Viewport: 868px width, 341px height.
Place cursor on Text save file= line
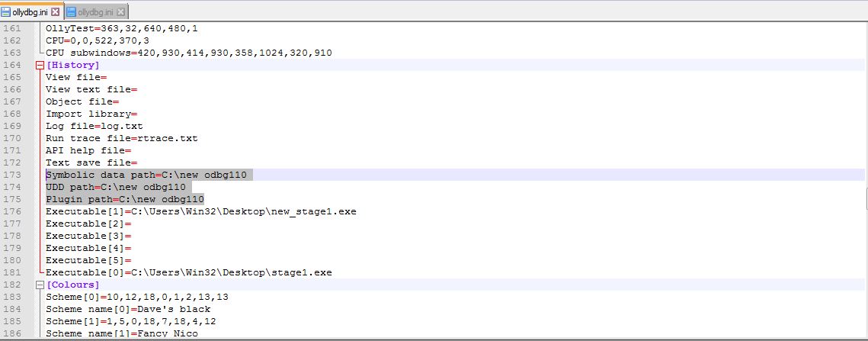click(x=91, y=162)
